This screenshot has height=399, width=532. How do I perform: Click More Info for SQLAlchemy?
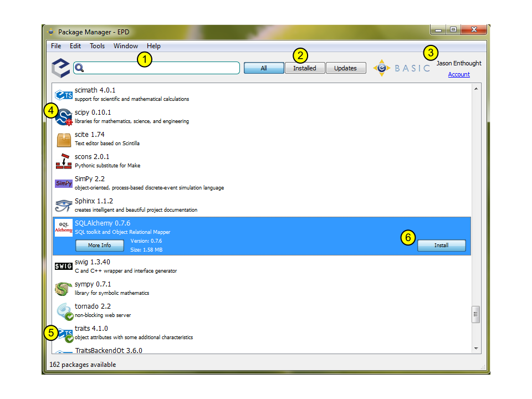[x=99, y=245]
